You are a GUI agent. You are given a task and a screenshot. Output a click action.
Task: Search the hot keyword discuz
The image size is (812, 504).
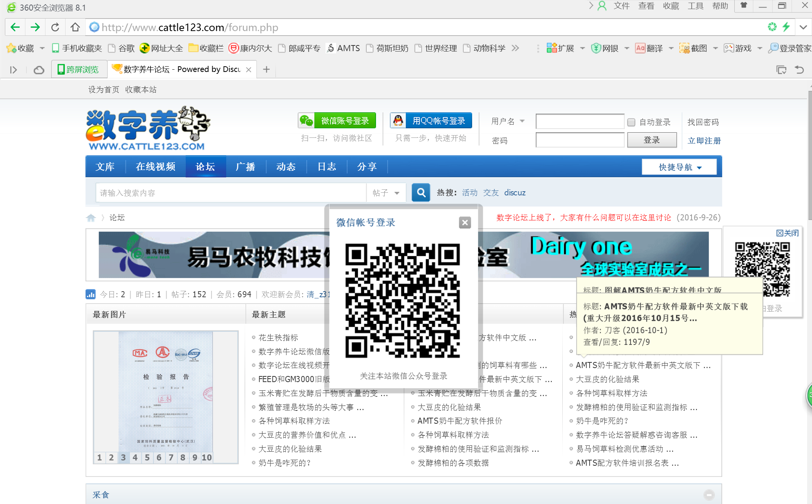click(x=515, y=193)
